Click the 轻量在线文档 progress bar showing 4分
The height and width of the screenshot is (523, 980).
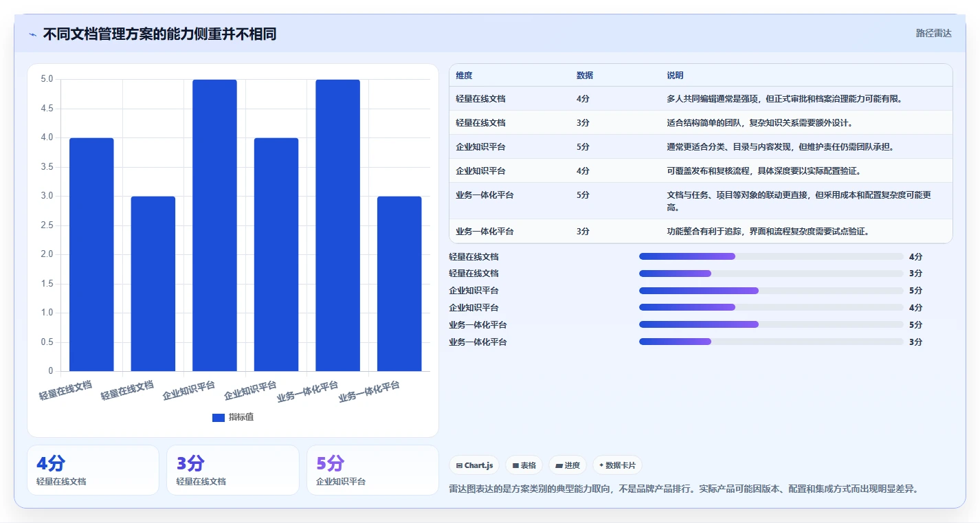point(771,256)
